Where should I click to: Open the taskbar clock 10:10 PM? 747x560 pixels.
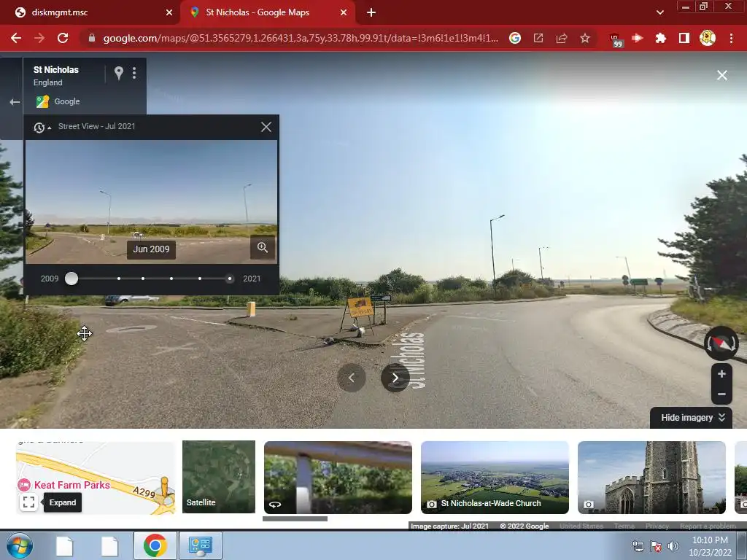point(710,546)
